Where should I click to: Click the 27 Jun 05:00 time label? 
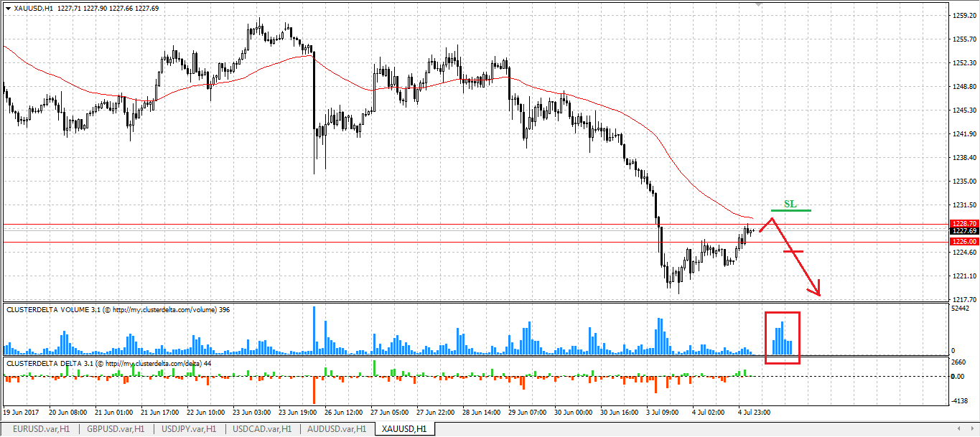(391, 413)
